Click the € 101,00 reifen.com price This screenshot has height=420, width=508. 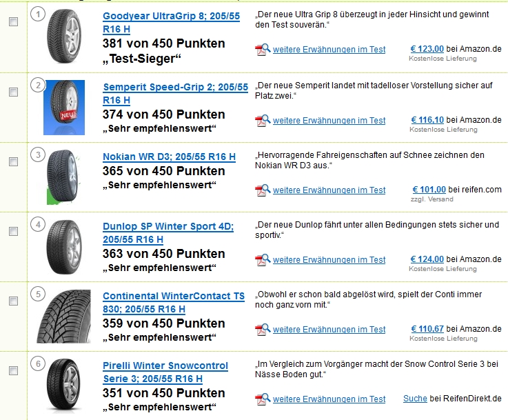point(429,190)
